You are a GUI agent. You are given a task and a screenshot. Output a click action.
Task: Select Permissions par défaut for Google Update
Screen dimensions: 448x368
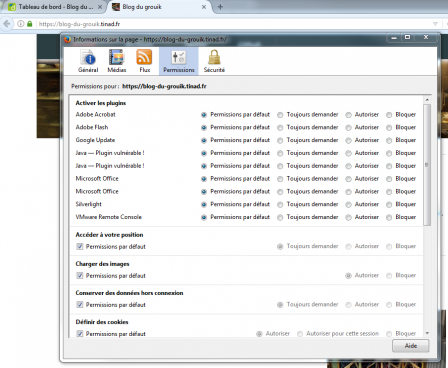click(204, 140)
